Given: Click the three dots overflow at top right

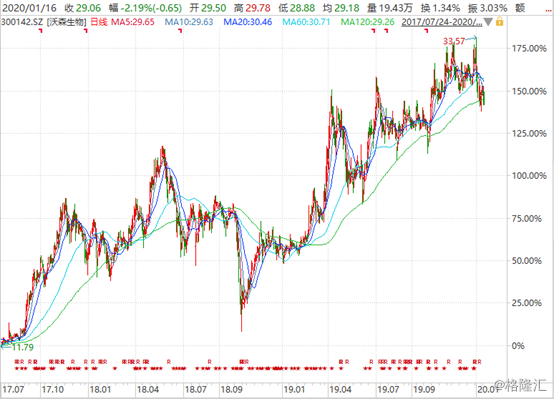Looking at the screenshot, I should [548, 11].
